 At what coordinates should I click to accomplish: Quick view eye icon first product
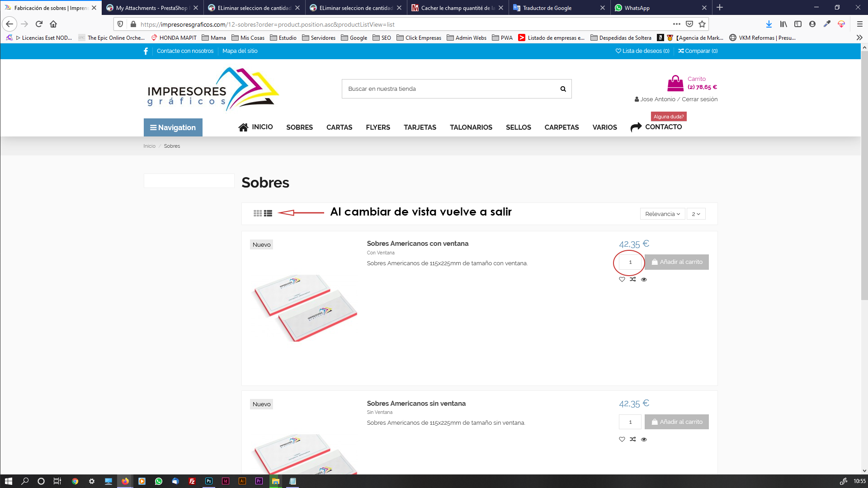point(644,279)
